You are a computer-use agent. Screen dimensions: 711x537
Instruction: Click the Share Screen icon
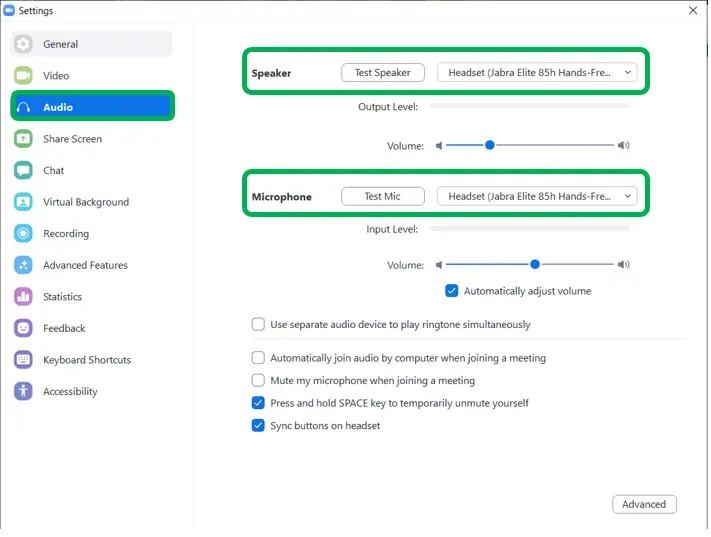point(24,139)
